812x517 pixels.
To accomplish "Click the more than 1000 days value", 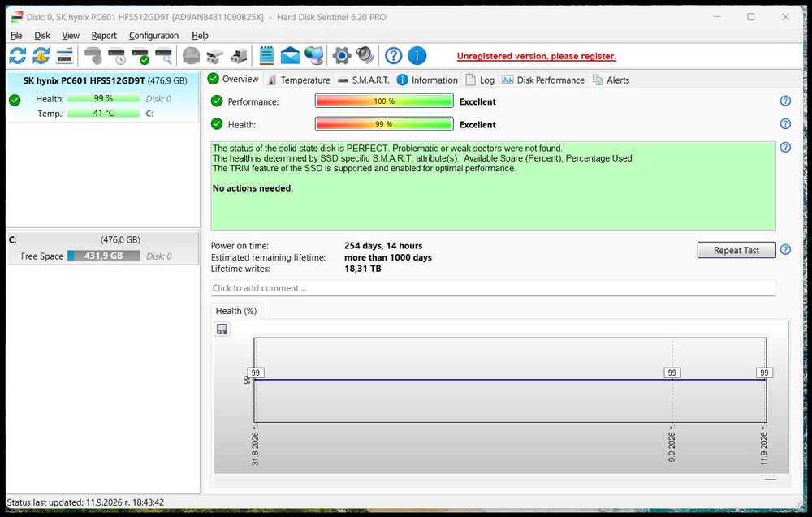I will 388,257.
